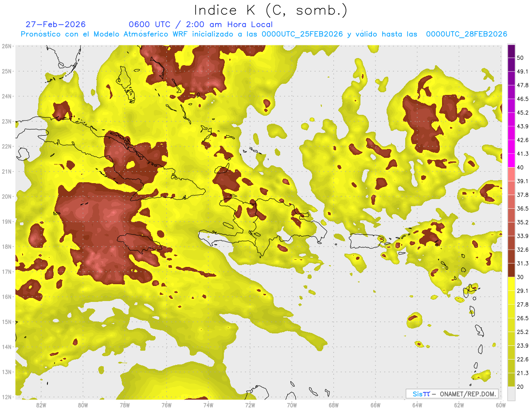This screenshot has height=411, width=532.
Task: Click the colorbar value 30
Action: 520,277
